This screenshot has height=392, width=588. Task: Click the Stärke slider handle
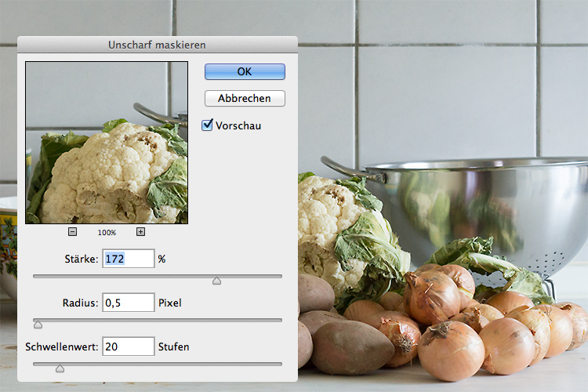216,281
